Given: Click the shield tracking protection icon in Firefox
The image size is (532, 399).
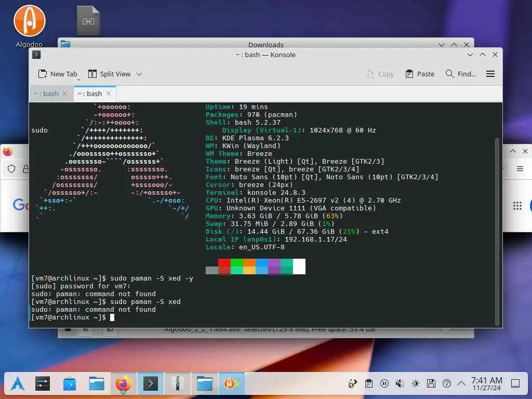Looking at the screenshot, I should [11, 169].
